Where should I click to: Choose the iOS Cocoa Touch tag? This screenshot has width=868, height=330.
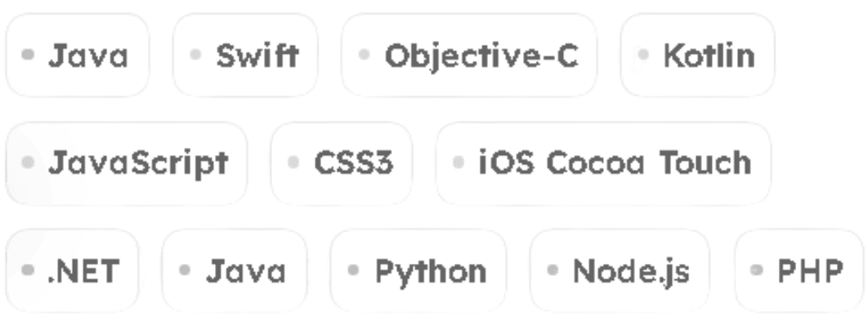[603, 163]
